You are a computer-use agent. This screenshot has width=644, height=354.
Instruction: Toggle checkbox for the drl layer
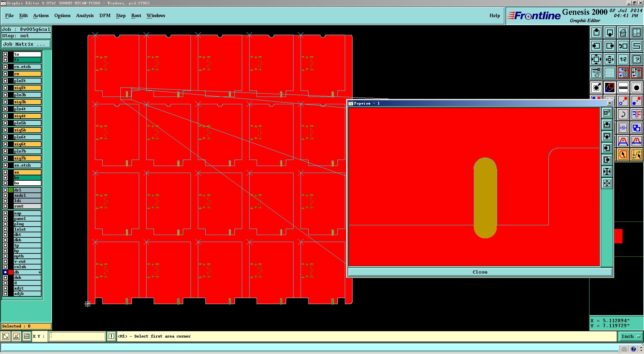pos(5,190)
